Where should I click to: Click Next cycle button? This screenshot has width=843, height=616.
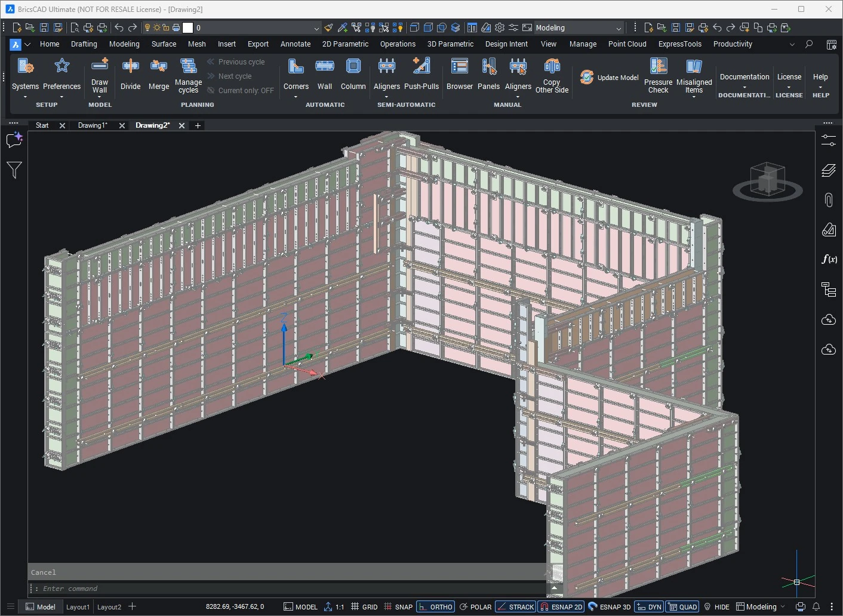pos(229,76)
